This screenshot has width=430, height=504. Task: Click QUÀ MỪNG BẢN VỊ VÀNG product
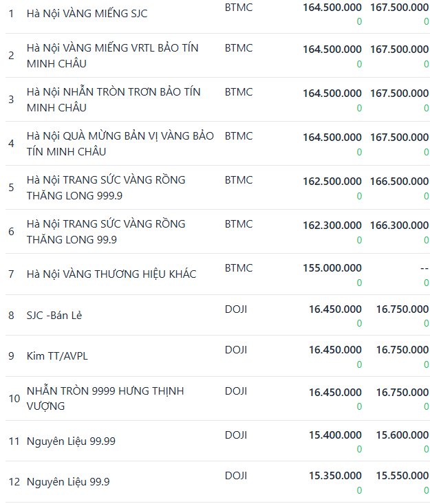pyautogui.click(x=120, y=144)
